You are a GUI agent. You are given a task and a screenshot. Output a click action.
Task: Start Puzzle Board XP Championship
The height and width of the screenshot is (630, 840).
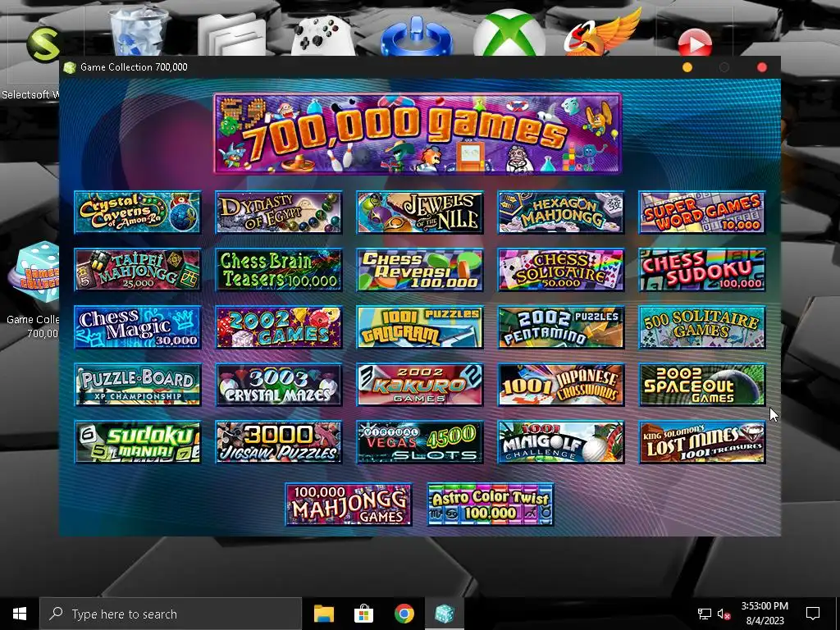point(138,385)
